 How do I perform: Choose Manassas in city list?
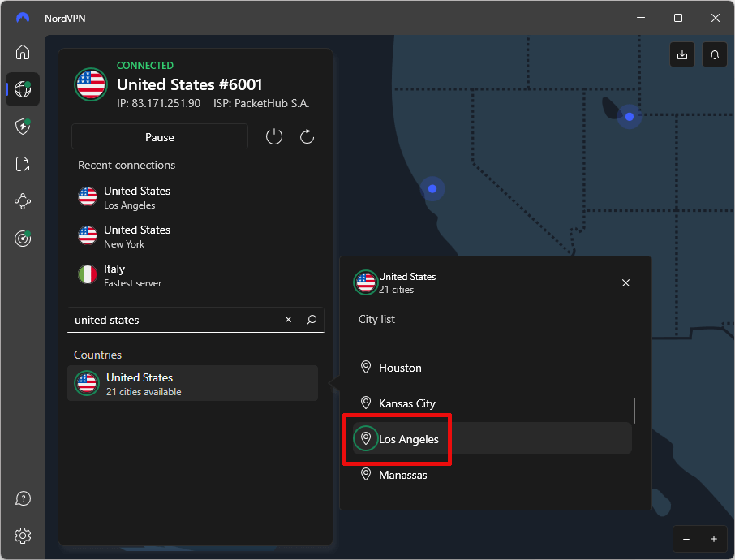coord(492,475)
